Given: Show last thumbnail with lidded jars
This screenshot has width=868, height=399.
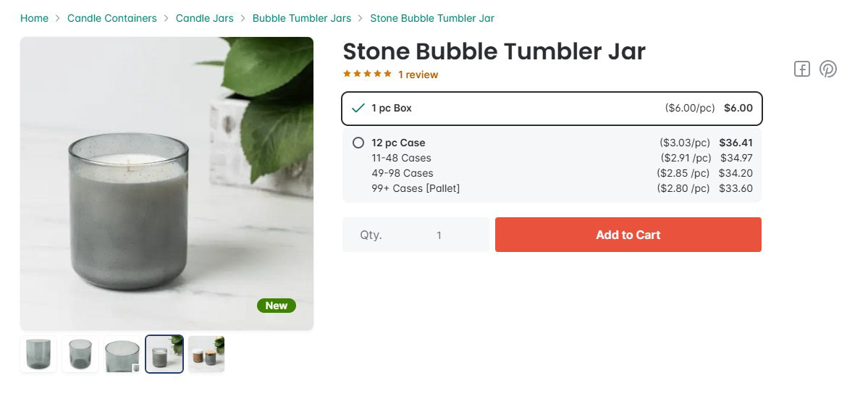Looking at the screenshot, I should click(206, 354).
